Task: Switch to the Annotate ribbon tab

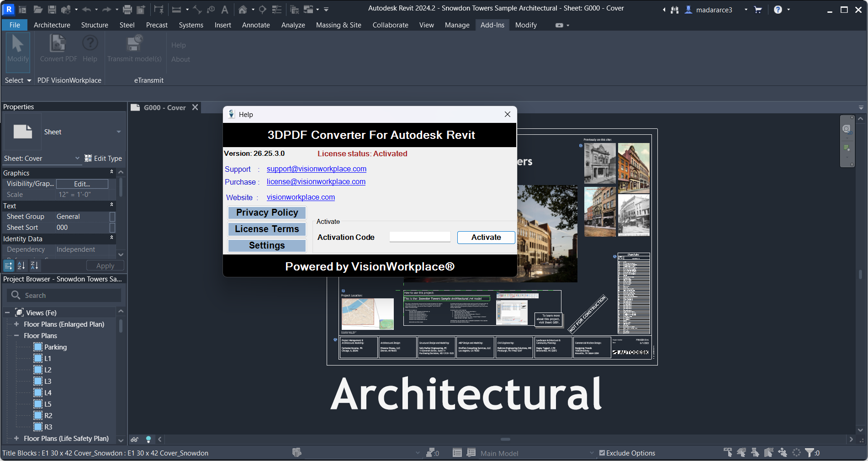Action: pos(256,25)
